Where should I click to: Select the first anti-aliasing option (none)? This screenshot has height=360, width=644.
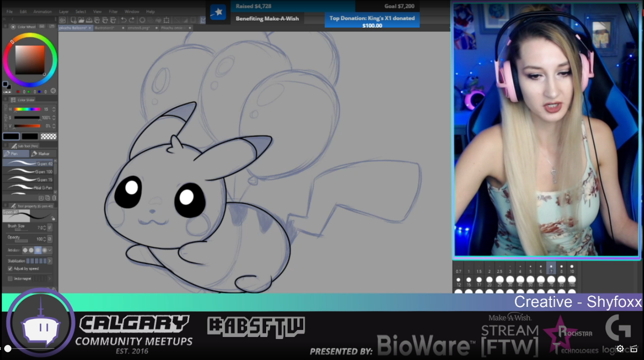point(25,250)
